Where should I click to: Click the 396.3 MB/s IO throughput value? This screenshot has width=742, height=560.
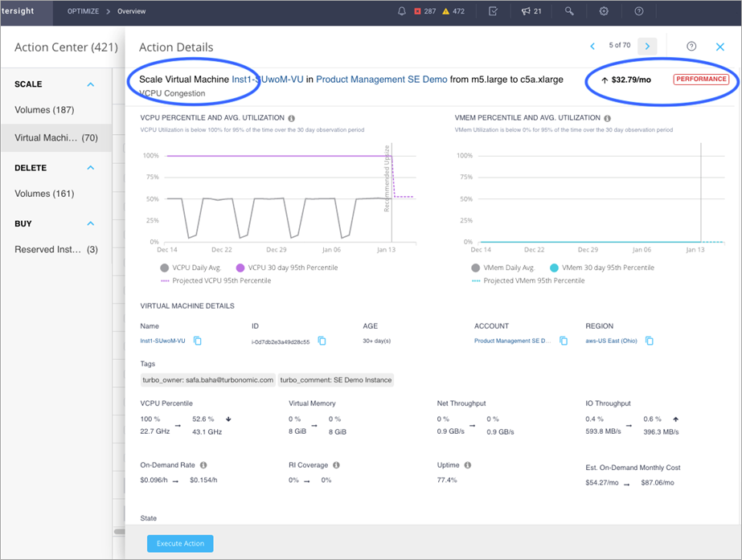pyautogui.click(x=661, y=431)
